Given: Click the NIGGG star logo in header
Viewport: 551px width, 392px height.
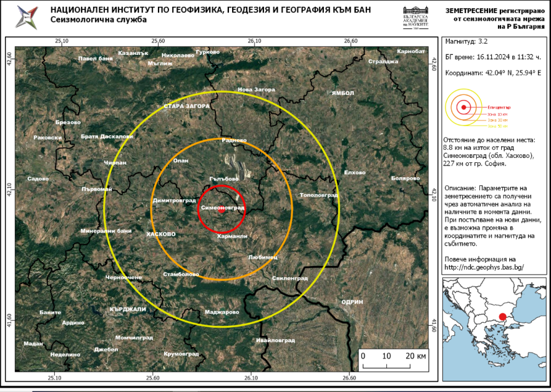Looking at the screenshot, I should point(26,17).
